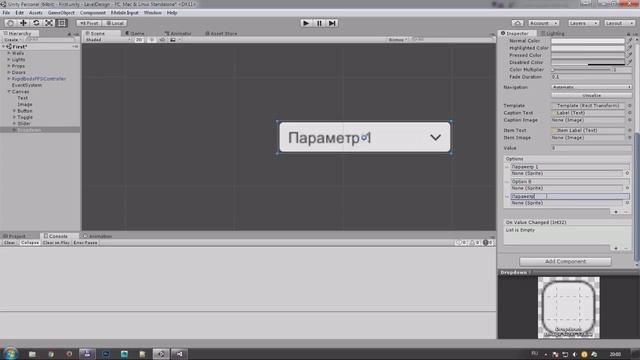Collapse the Canvas object in Hierarchy
The height and width of the screenshot is (360, 640).
(9, 92)
